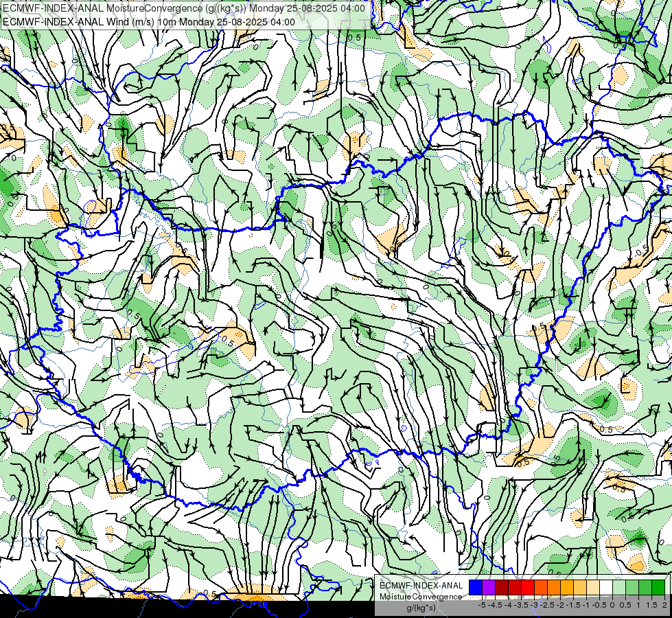Screen dimensions: 672x618
Task: Select the legend swatch between 1 and 1.5
Action: point(646,588)
